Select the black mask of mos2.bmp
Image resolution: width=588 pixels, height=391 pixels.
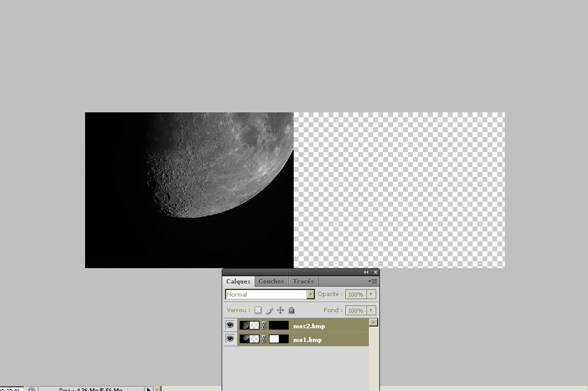[x=279, y=325]
